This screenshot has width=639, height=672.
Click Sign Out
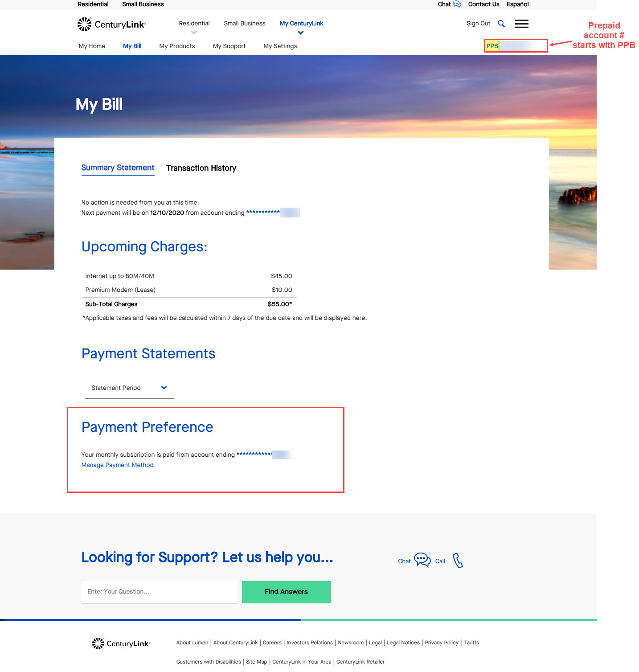pyautogui.click(x=478, y=23)
